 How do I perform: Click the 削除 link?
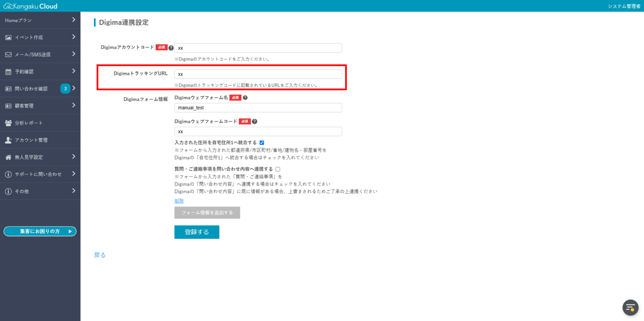coord(179,201)
